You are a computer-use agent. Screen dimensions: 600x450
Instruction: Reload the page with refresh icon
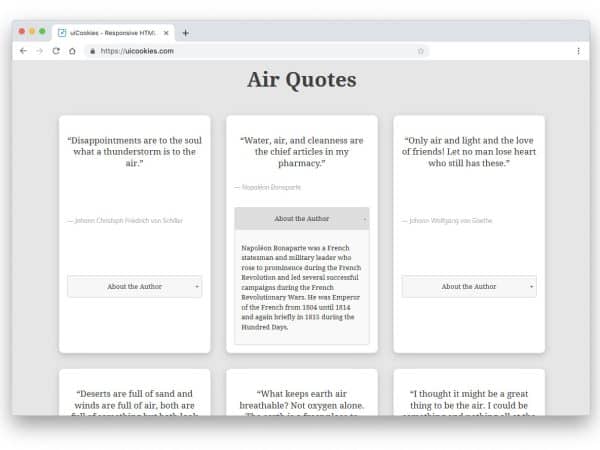click(x=56, y=51)
